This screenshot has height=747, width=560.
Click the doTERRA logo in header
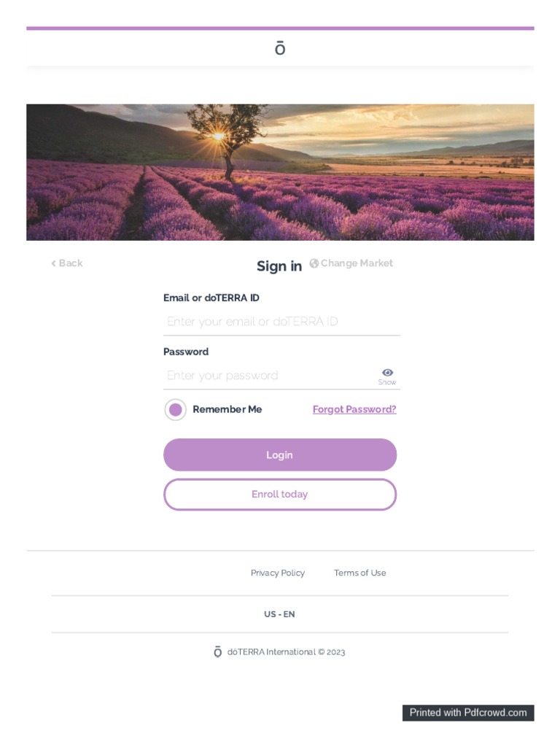click(x=280, y=49)
